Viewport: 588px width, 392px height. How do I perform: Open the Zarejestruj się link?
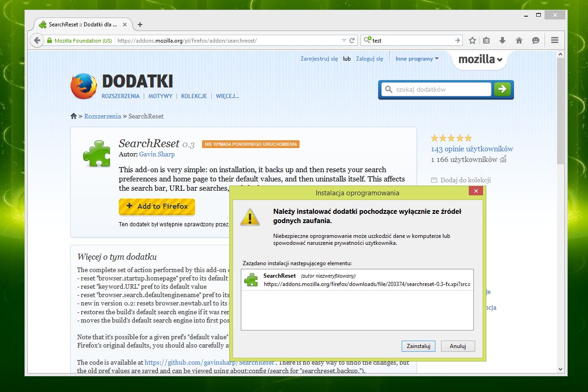(x=319, y=59)
